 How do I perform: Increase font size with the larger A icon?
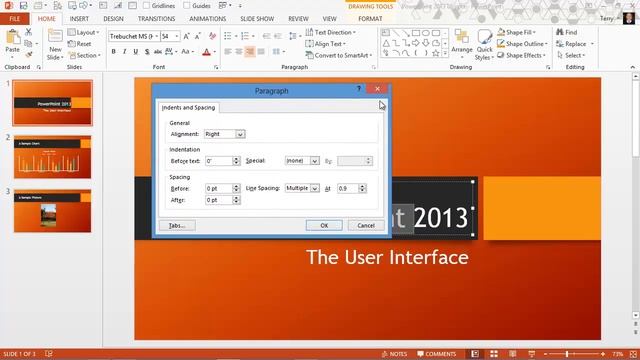click(187, 36)
